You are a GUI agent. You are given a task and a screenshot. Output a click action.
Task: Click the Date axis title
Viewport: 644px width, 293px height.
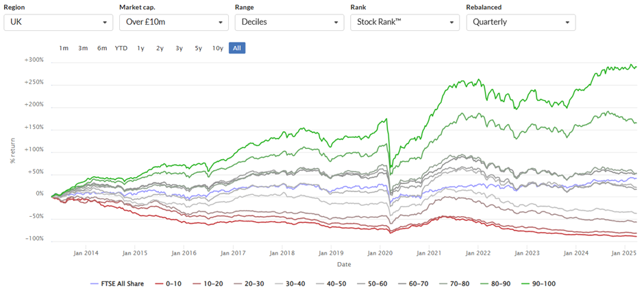[344, 263]
